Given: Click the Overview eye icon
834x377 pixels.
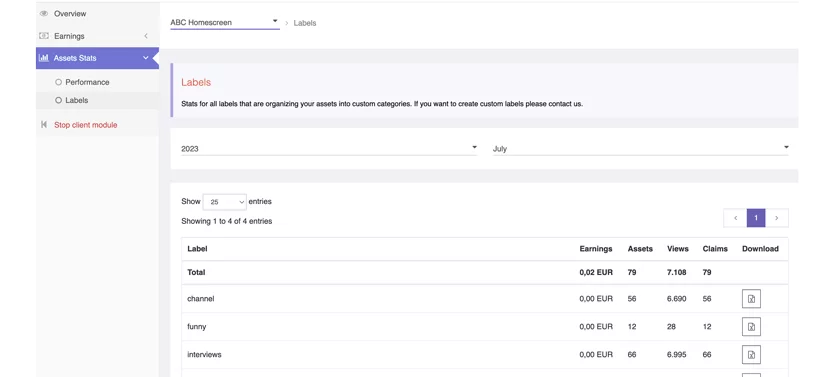Looking at the screenshot, I should click(x=44, y=14).
